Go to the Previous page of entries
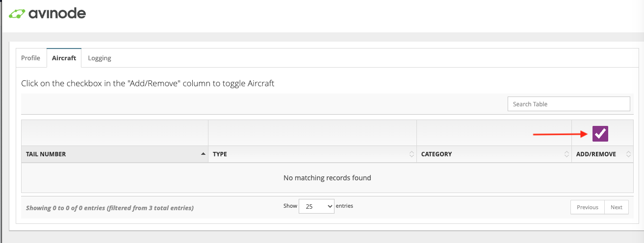Image resolution: width=644 pixels, height=243 pixels. (x=587, y=207)
